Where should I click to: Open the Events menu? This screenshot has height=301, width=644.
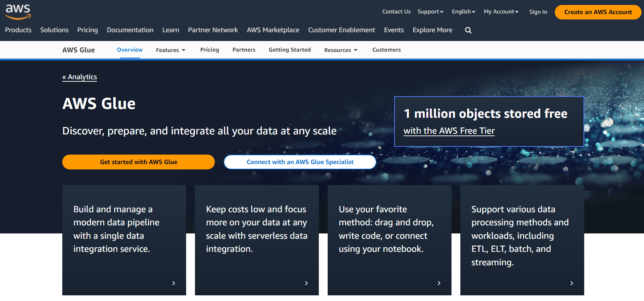pos(394,30)
